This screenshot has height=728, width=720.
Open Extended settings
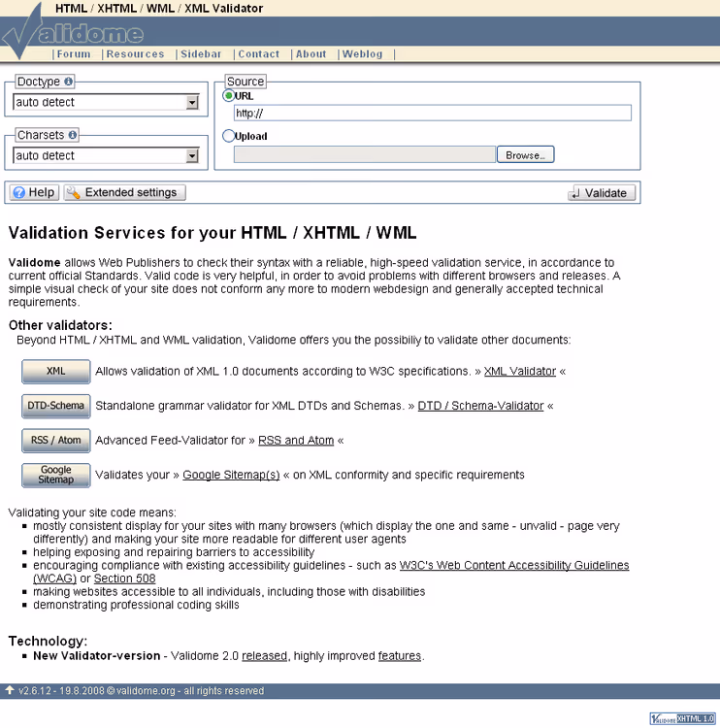[x=124, y=192]
